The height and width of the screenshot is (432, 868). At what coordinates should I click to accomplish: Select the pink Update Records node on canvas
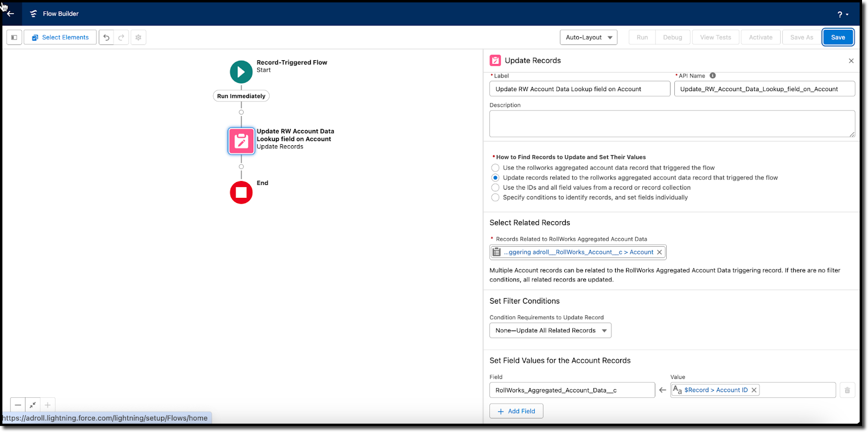point(241,141)
